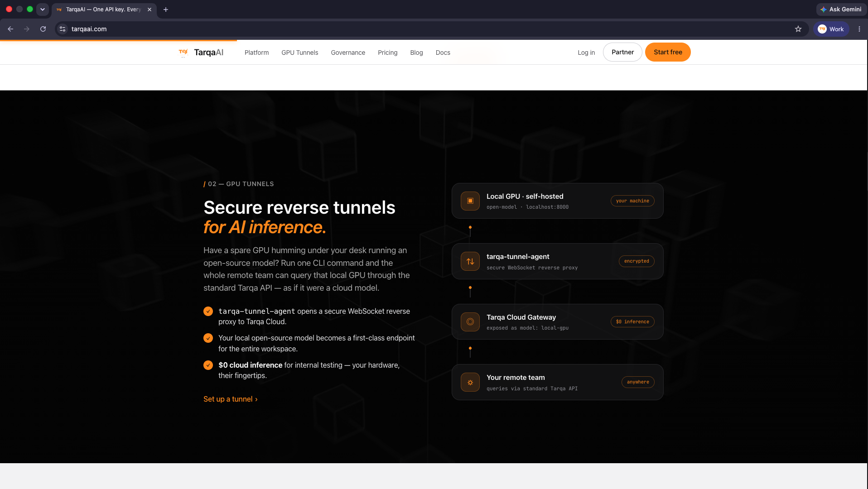Click 'tarqa-tunnel-agent' card title
Viewport: 868px width, 489px height.
click(x=518, y=257)
